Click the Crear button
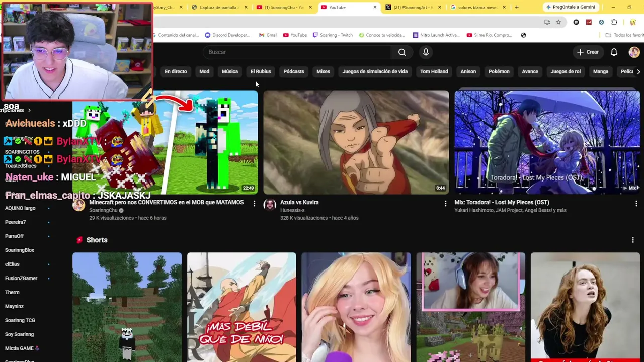The width and height of the screenshot is (644, 362). (588, 52)
